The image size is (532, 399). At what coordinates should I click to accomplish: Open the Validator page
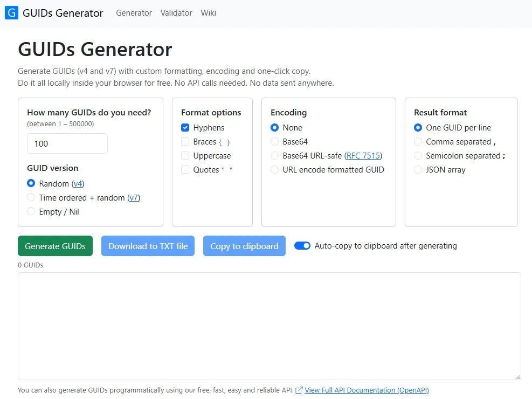coord(176,12)
